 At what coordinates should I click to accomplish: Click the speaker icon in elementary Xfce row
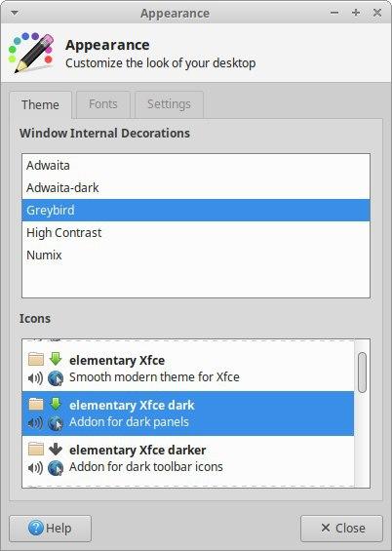pyautogui.click(x=35, y=378)
